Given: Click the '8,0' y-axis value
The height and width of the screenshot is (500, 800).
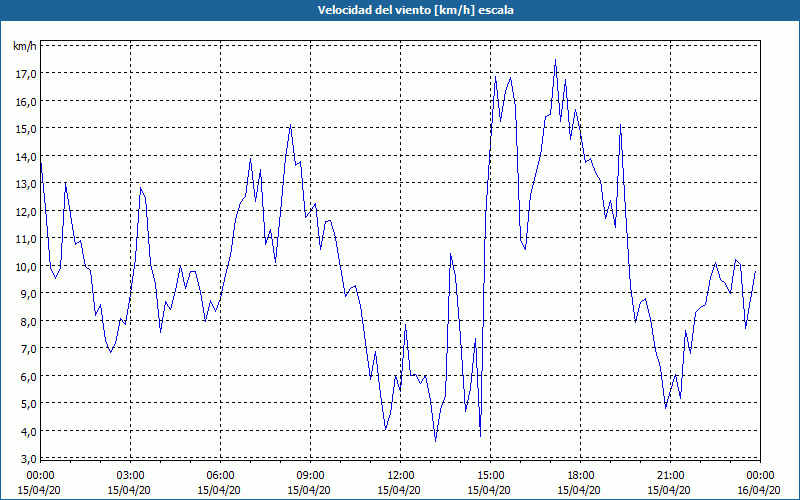Looking at the screenshot, I should pos(29,321).
